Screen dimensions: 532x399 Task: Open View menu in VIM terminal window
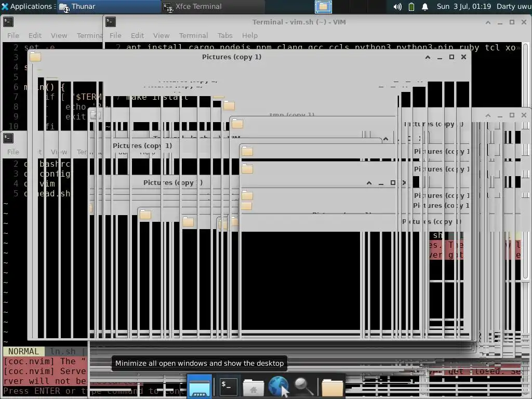click(161, 35)
